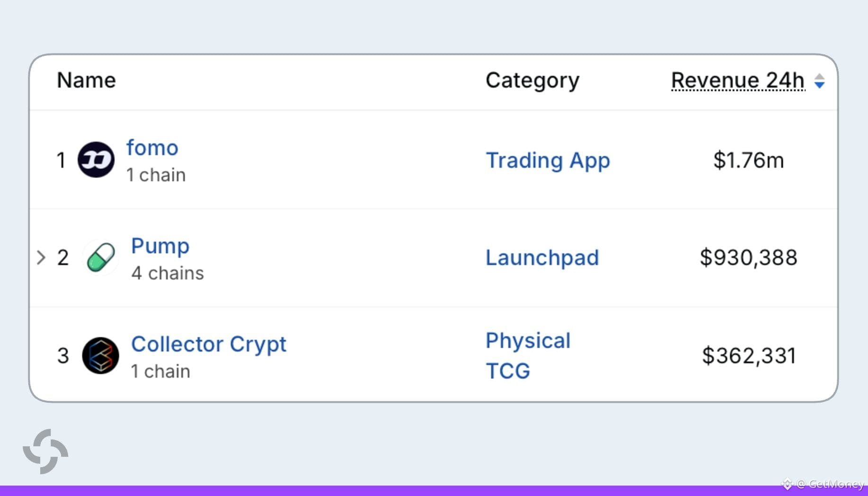Open the Collector Crypt link

pos(209,344)
